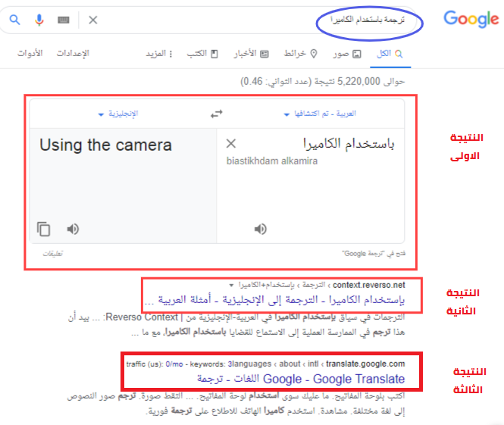Image resolution: width=504 pixels, height=425 pixels.
Task: Open the context.reverso.net result title link
Action: [275, 300]
